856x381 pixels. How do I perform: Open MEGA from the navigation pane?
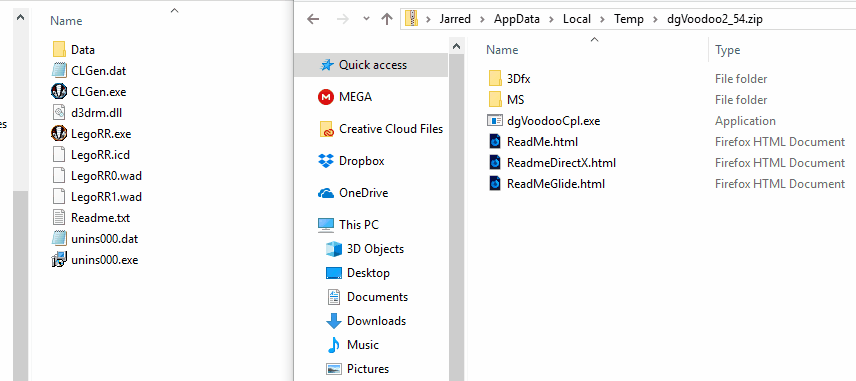coord(345,97)
